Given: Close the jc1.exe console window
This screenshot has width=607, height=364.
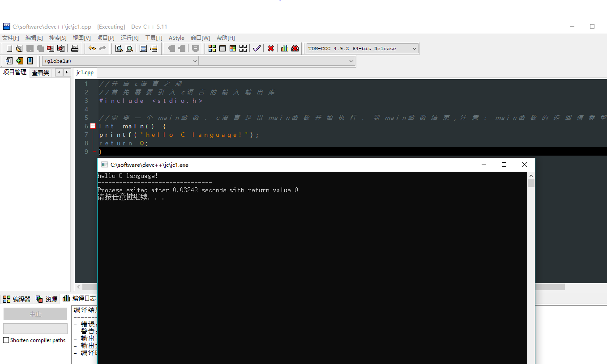Looking at the screenshot, I should click(x=525, y=165).
